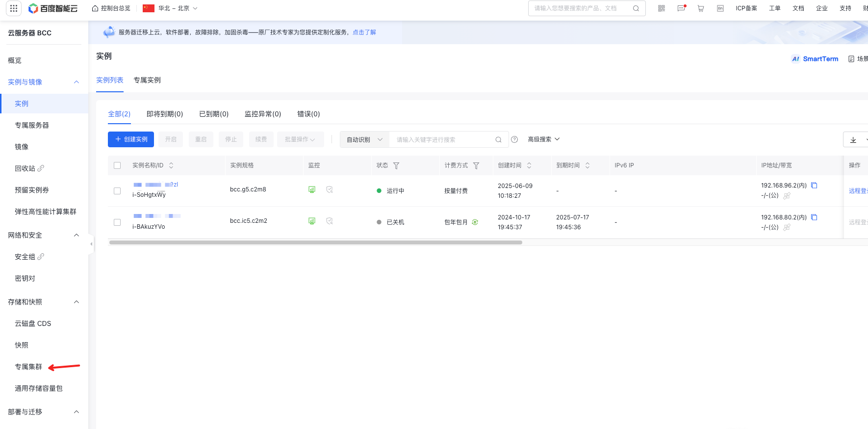Viewport: 868px width, 429px height.
Task: Click auto-renew icon beside 包年包月
Action: coord(475,222)
